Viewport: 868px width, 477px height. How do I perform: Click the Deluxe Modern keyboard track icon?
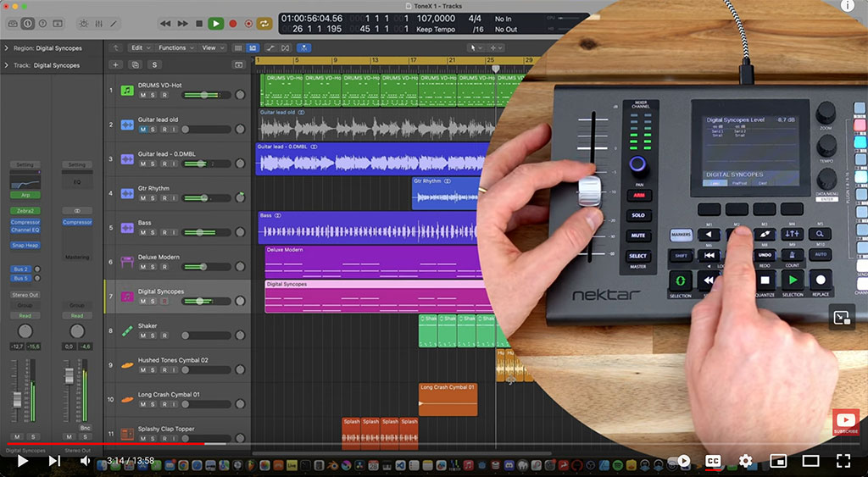[x=127, y=262]
